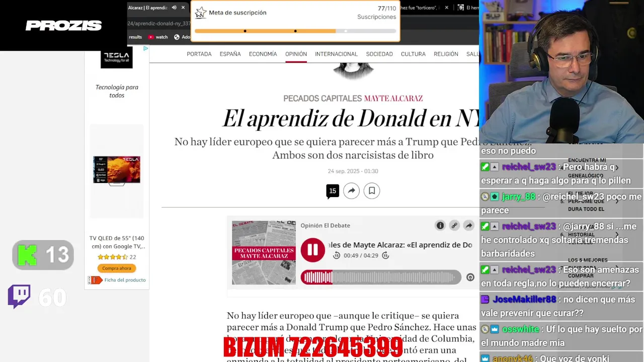Skip the podcast forward 15 seconds
This screenshot has height=362, width=644.
(385, 255)
